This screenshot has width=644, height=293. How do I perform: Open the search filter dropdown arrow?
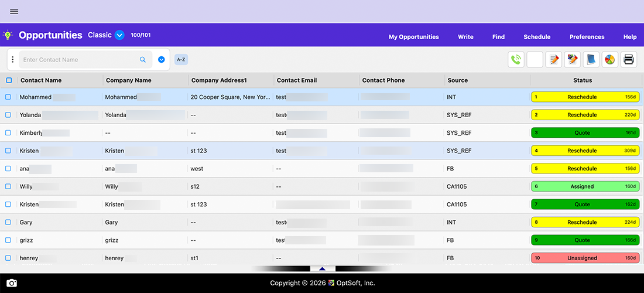click(162, 60)
